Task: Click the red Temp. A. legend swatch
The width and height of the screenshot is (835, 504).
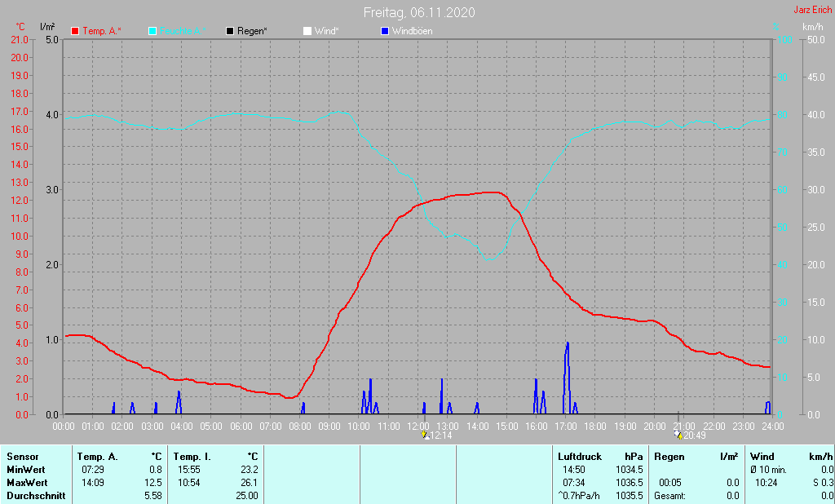Action: pyautogui.click(x=76, y=31)
